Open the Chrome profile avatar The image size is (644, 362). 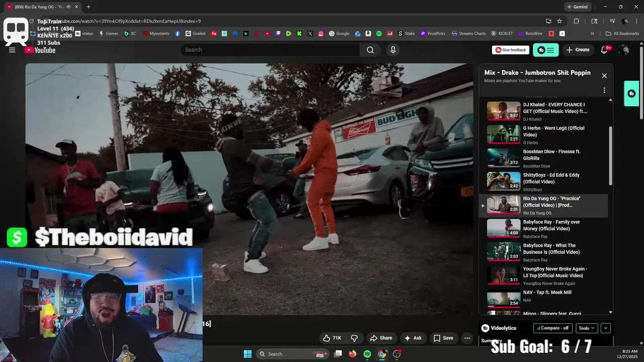pos(624,21)
